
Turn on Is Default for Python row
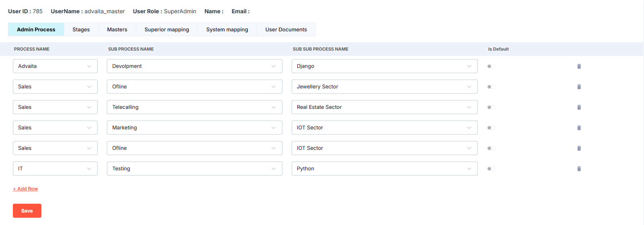[491, 169]
